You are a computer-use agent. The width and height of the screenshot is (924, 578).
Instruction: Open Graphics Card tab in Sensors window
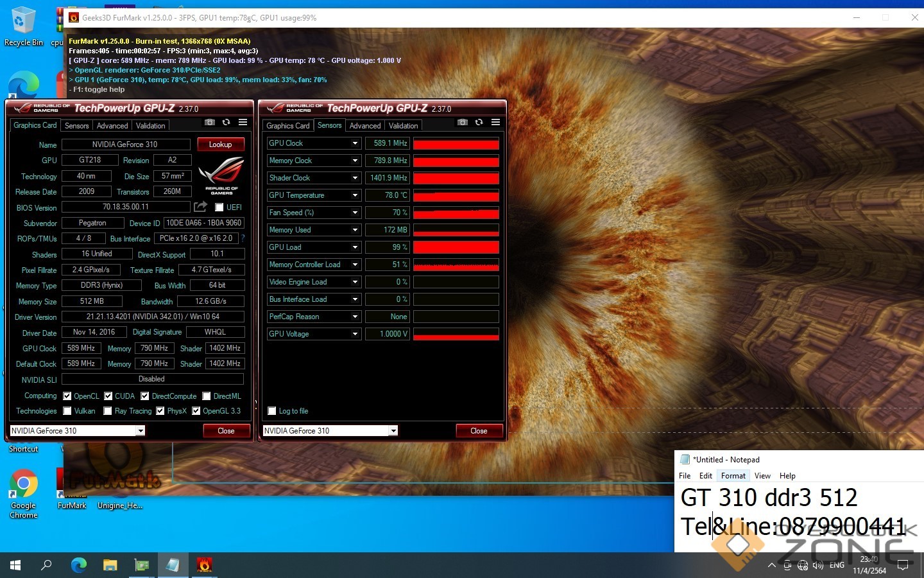[x=288, y=126]
